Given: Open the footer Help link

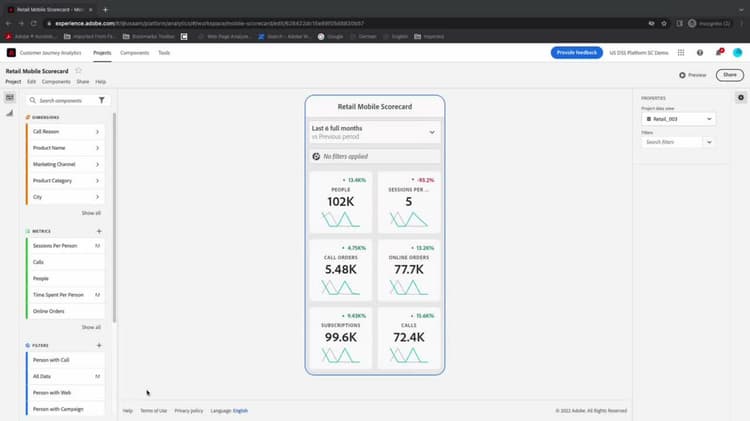Looking at the screenshot, I should pos(127,411).
